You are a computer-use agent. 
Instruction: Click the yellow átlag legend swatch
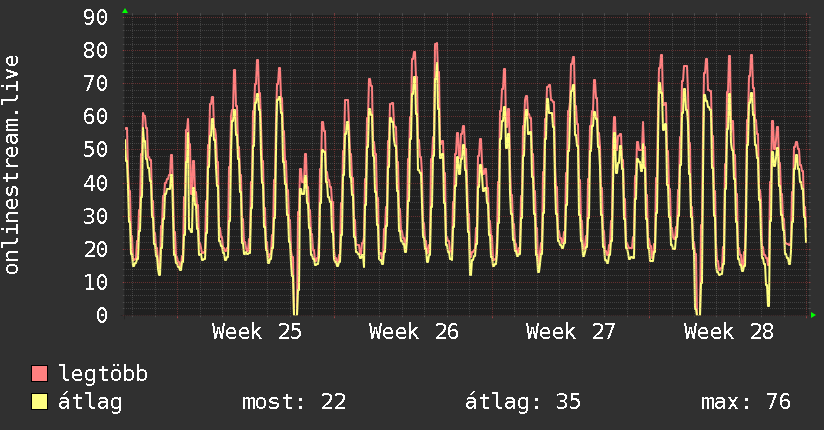click(x=39, y=402)
